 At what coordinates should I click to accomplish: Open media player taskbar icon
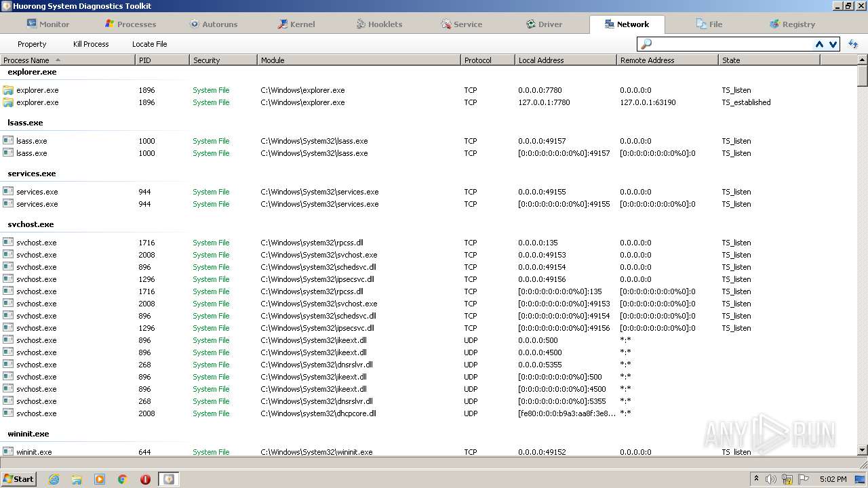point(100,479)
